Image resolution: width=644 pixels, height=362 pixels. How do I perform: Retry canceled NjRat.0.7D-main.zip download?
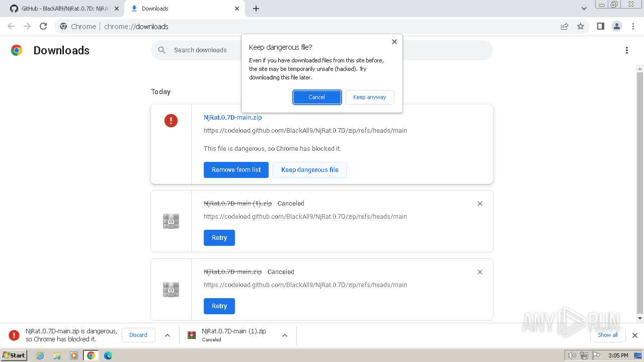pos(219,306)
